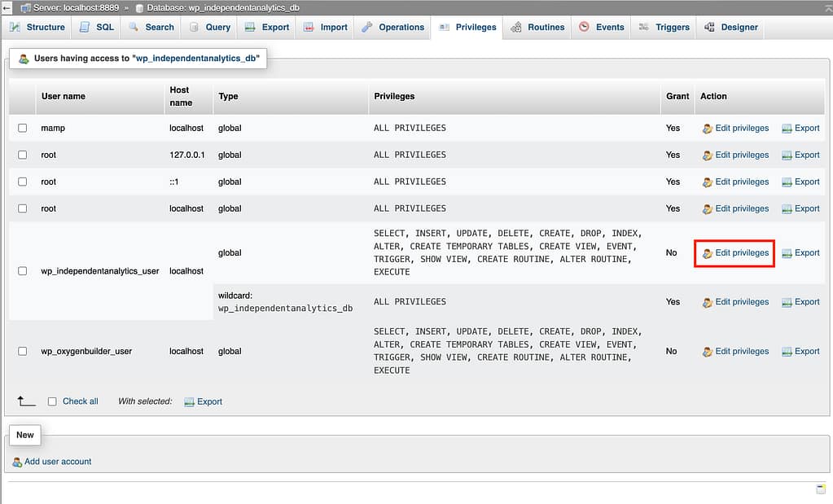Click the back arrow icon at top left
833x504 pixels.
[x=7, y=7]
